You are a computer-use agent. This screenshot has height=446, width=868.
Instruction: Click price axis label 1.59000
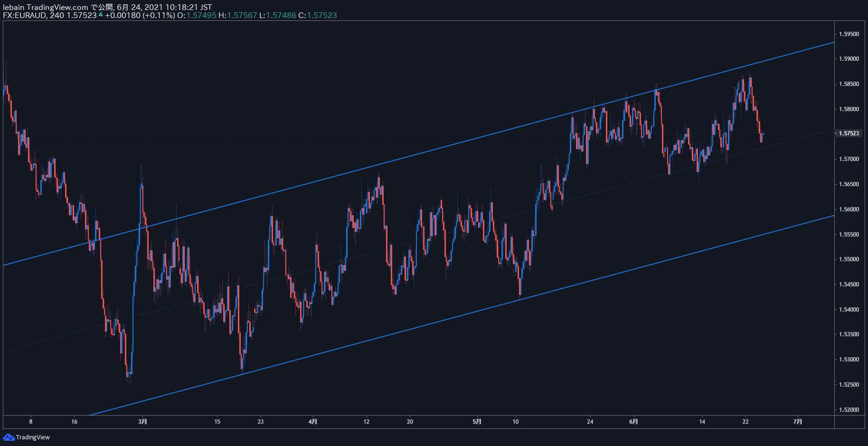849,59
